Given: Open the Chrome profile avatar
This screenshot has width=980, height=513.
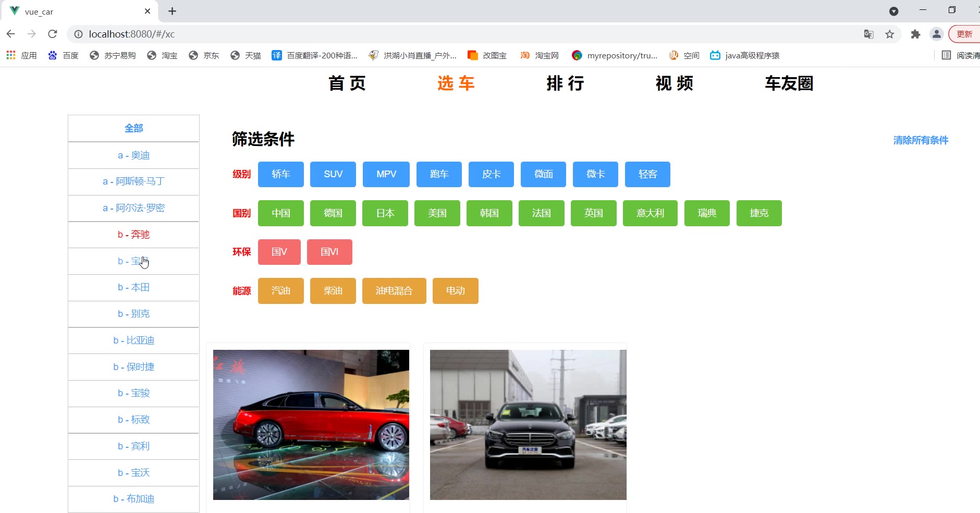Looking at the screenshot, I should pyautogui.click(x=937, y=34).
